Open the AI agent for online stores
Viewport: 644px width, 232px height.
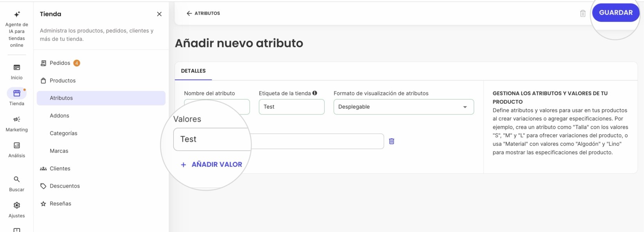tap(16, 29)
